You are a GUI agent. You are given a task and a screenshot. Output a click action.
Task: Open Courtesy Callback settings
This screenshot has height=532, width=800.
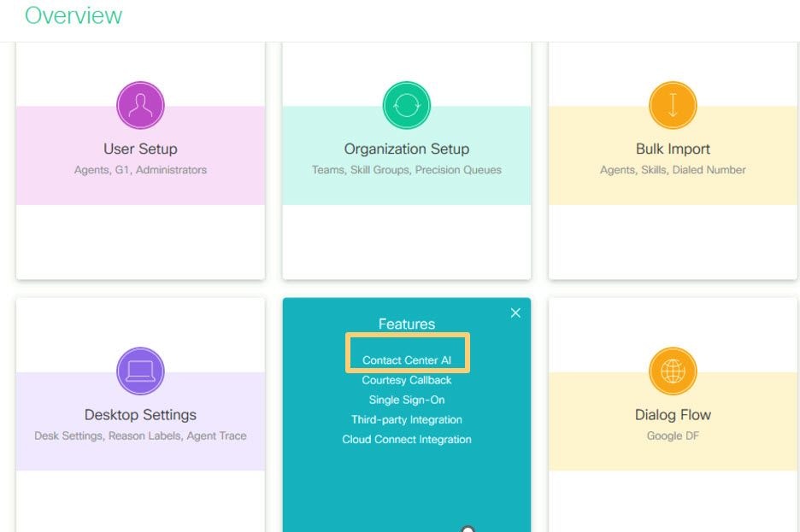[x=407, y=380]
